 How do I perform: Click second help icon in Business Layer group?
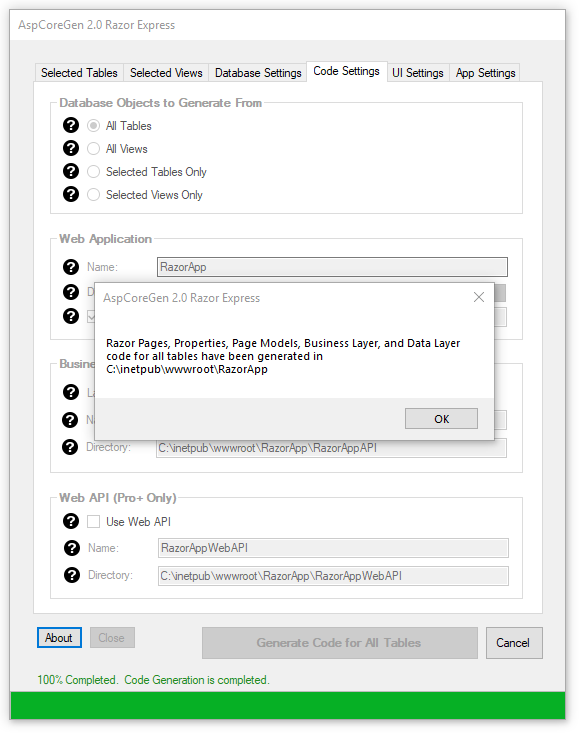70,420
